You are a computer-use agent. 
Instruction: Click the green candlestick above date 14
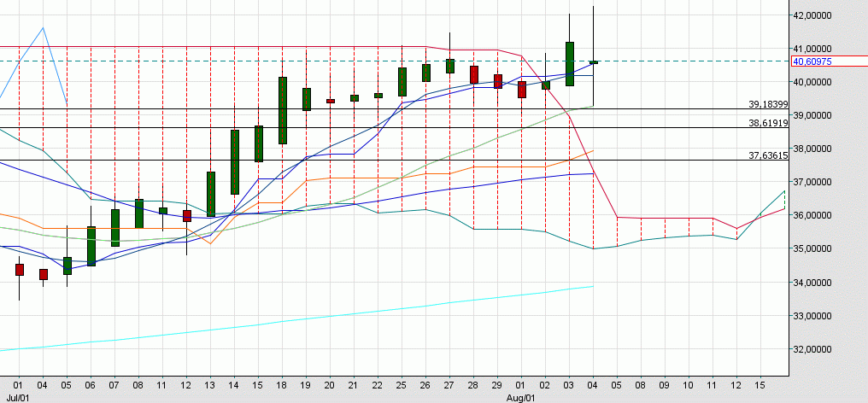coord(235,162)
